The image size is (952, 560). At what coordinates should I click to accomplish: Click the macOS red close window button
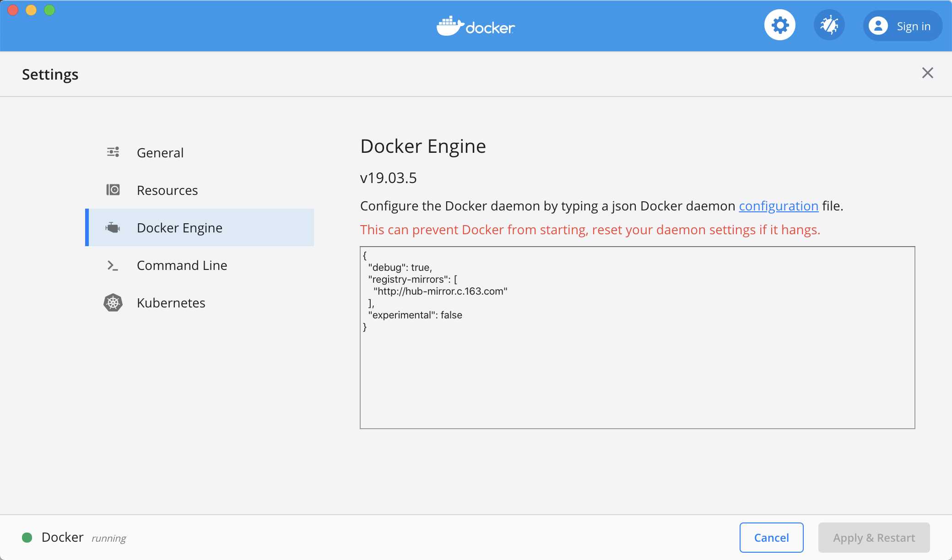13,10
